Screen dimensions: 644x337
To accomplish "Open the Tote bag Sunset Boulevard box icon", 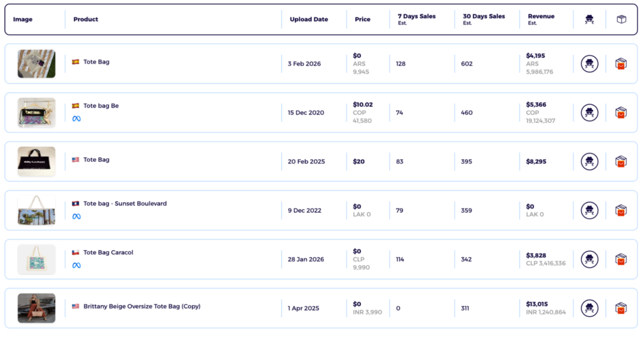I will click(x=621, y=210).
